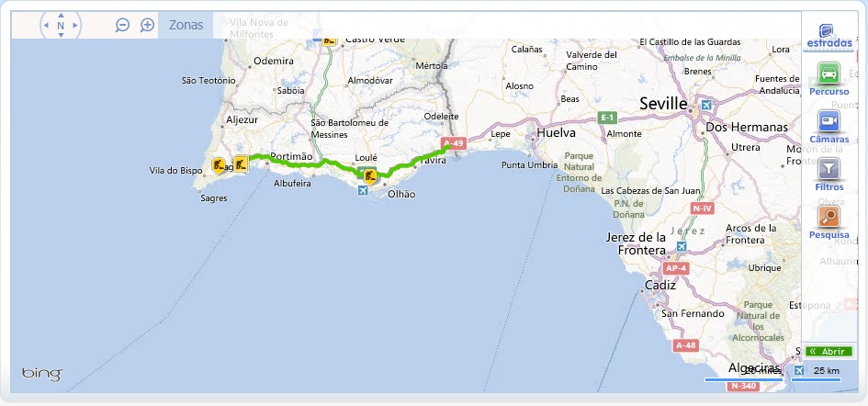Select roadwork warning marker near Loulé

(x=370, y=176)
